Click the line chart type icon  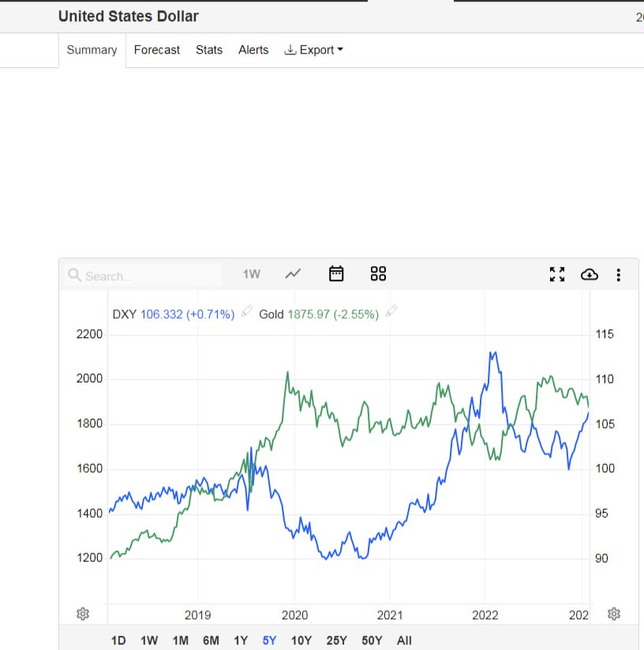click(293, 274)
